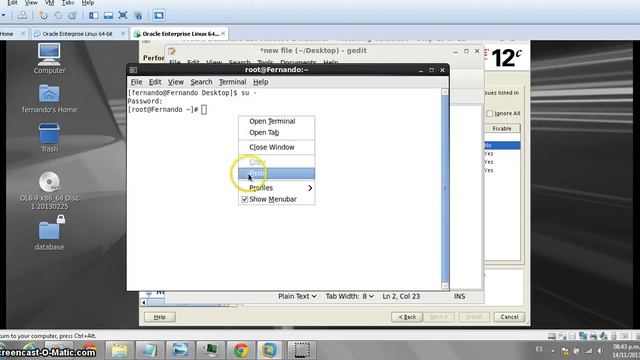Click the Unity mode toolbar icon
The height and width of the screenshot is (360, 640).
point(138,16)
